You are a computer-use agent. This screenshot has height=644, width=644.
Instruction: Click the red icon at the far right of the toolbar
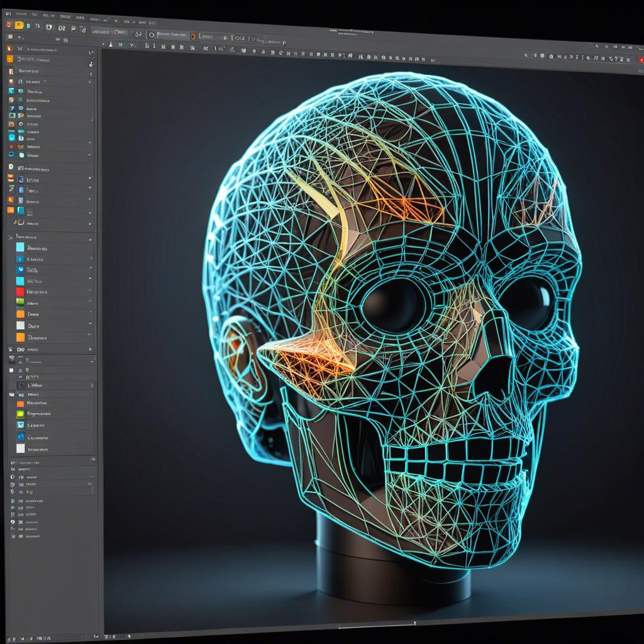[640, 60]
